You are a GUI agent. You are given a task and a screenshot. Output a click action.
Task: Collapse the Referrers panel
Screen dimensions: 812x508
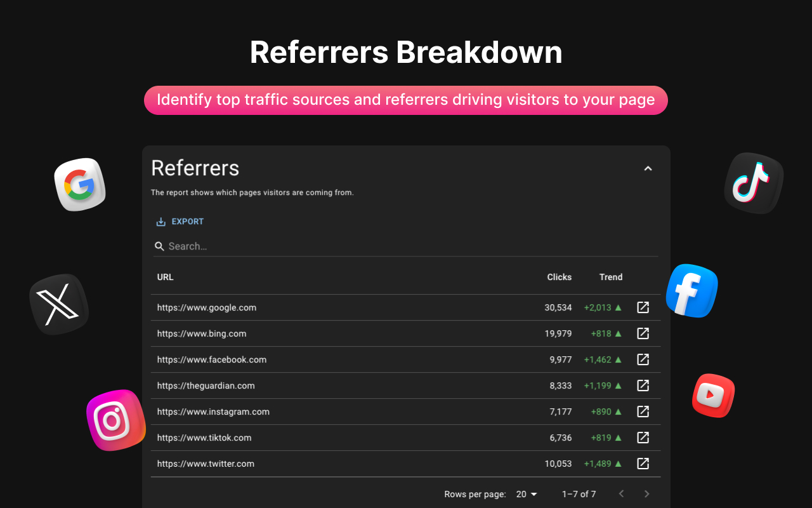pyautogui.click(x=648, y=168)
